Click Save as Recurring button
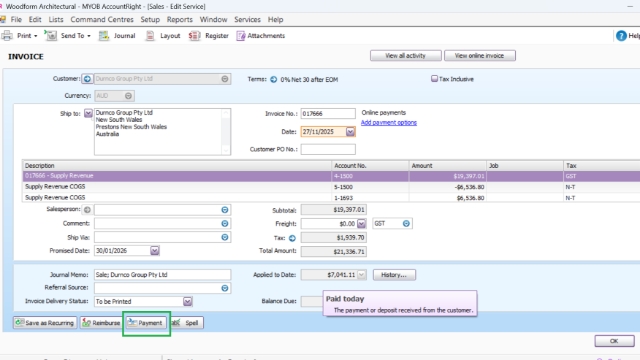The image size is (640, 360). [x=45, y=323]
